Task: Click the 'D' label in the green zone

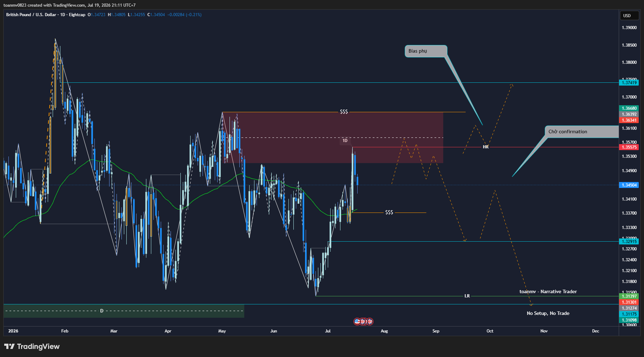Action: (x=102, y=311)
